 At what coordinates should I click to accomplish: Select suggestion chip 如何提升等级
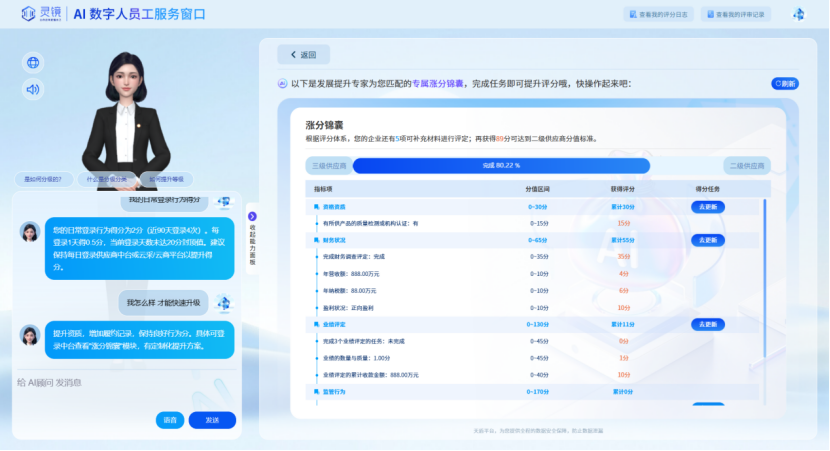tap(166, 179)
